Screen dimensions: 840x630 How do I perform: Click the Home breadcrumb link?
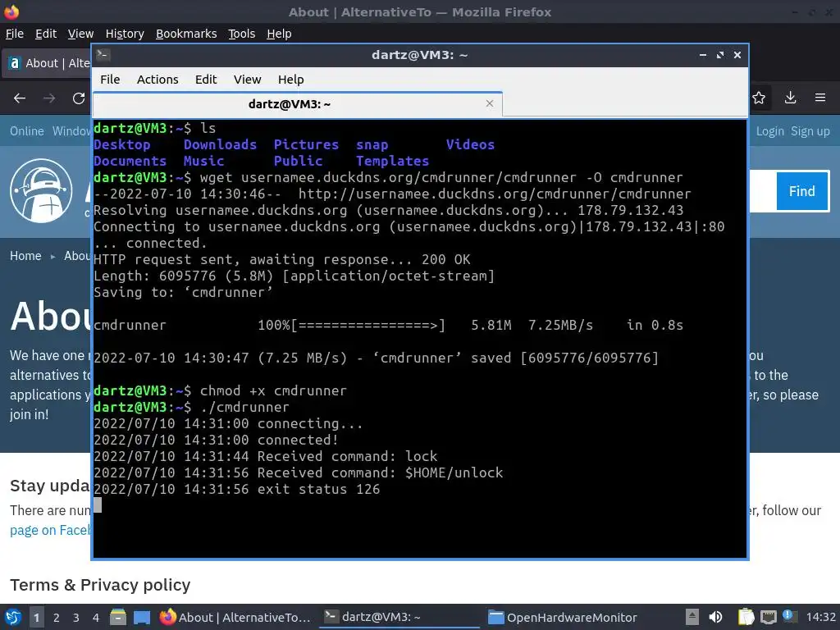point(25,256)
